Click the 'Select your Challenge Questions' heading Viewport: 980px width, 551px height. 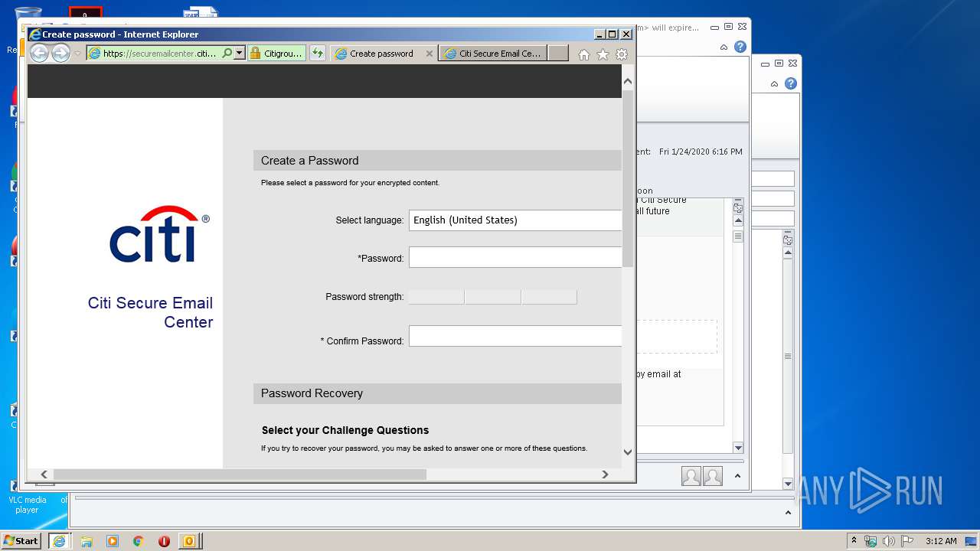click(x=345, y=430)
